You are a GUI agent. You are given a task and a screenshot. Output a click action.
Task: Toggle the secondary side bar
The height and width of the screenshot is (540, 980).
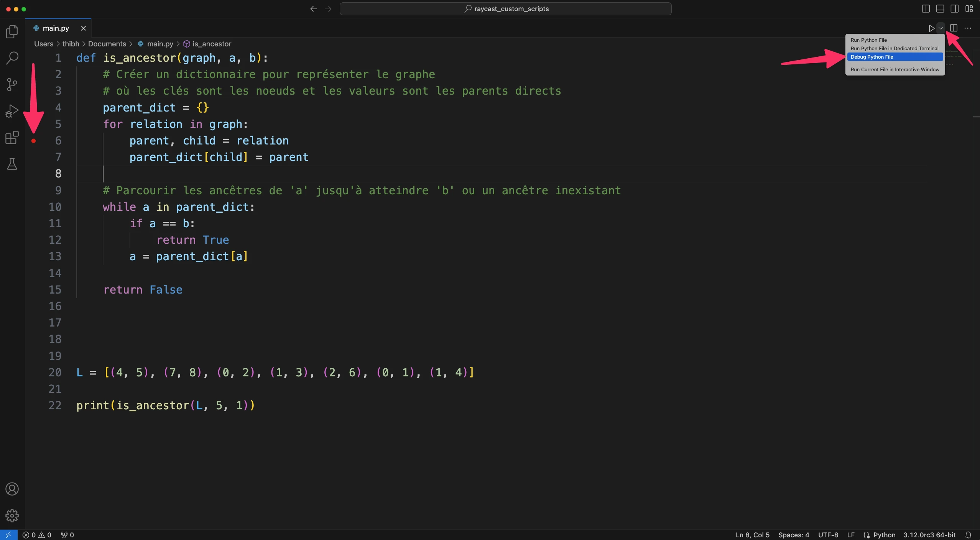(x=954, y=8)
